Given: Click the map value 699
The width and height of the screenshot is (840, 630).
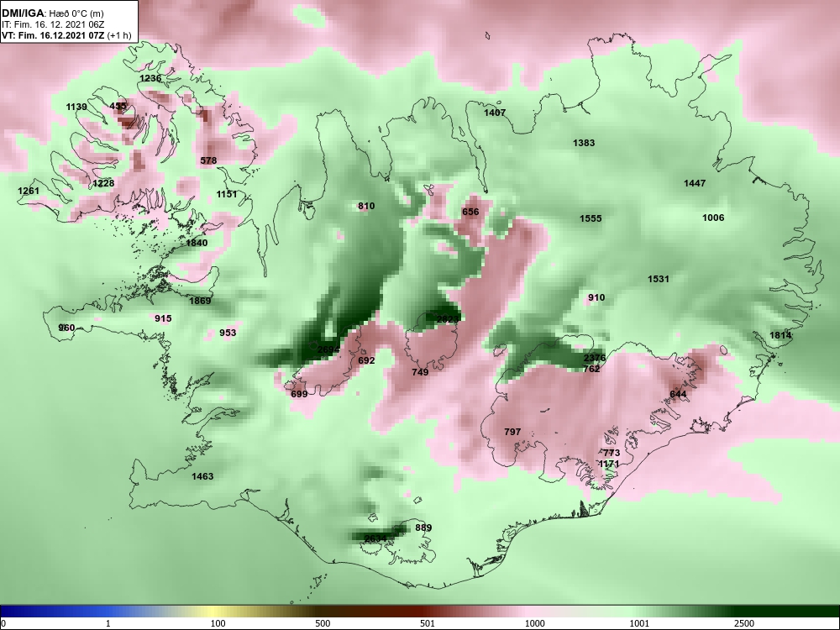Looking at the screenshot, I should (x=299, y=394).
